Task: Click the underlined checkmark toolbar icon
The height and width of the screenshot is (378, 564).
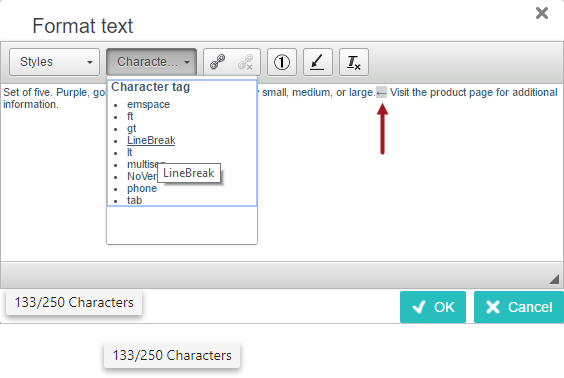Action: click(318, 62)
